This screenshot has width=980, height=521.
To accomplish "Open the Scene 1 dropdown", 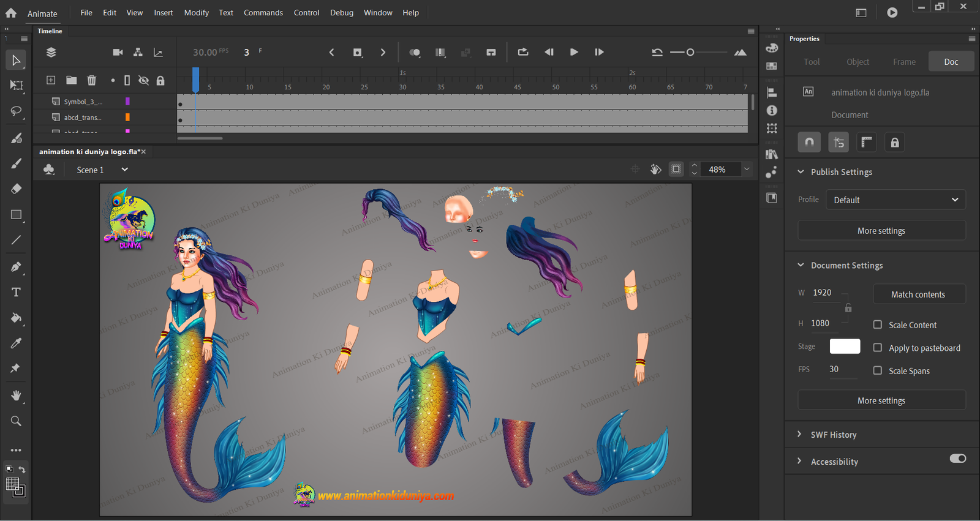I will click(x=124, y=170).
